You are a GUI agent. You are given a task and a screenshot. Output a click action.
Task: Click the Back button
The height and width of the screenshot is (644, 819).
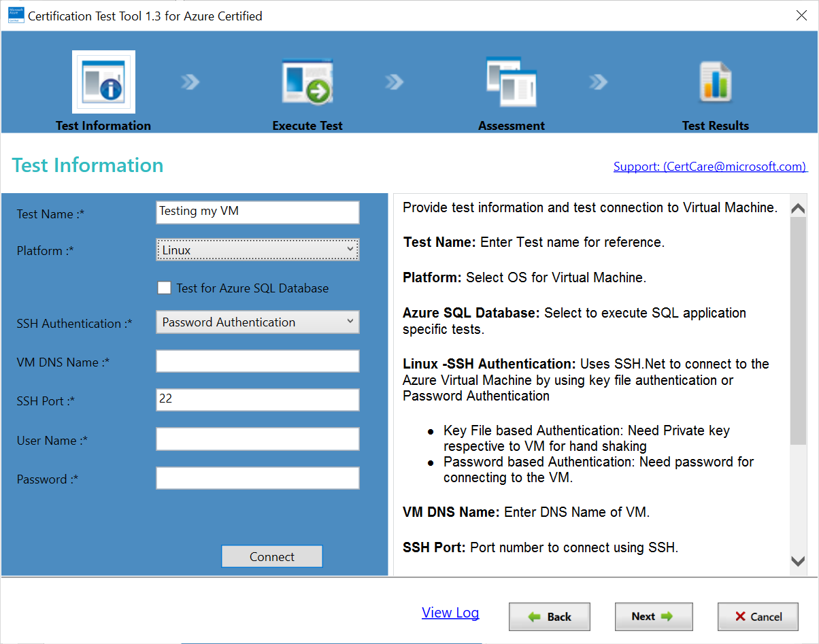pyautogui.click(x=550, y=617)
